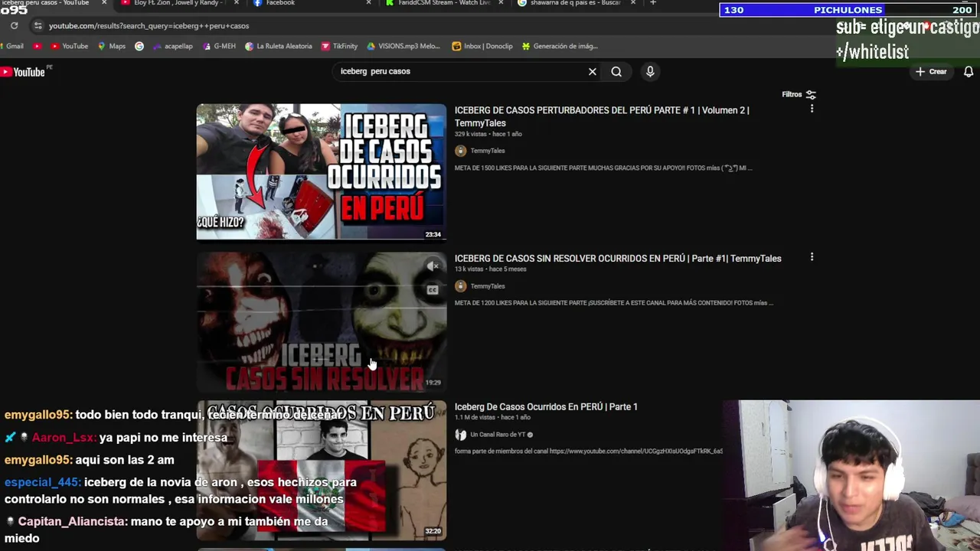Image resolution: width=980 pixels, height=551 pixels.
Task: View site information icon in address bar
Action: (38, 26)
